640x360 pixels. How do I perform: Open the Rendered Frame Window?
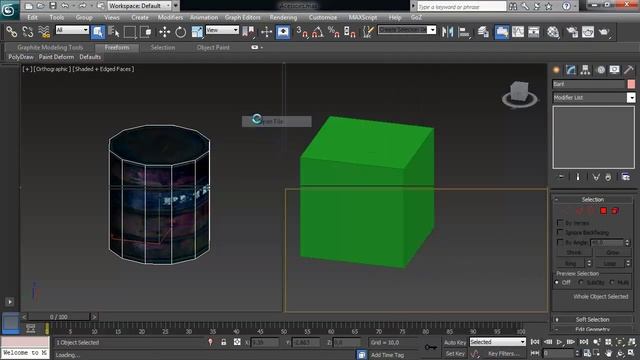pos(588,32)
